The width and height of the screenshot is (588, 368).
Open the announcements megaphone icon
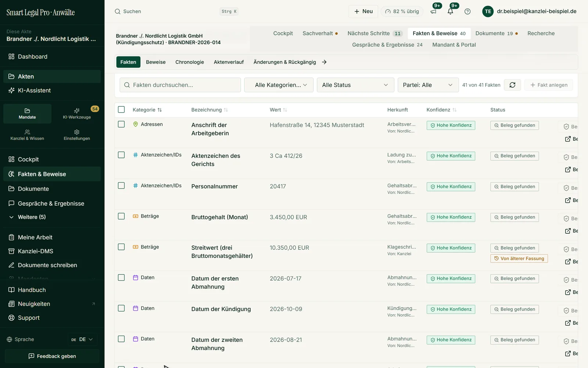coord(434,11)
